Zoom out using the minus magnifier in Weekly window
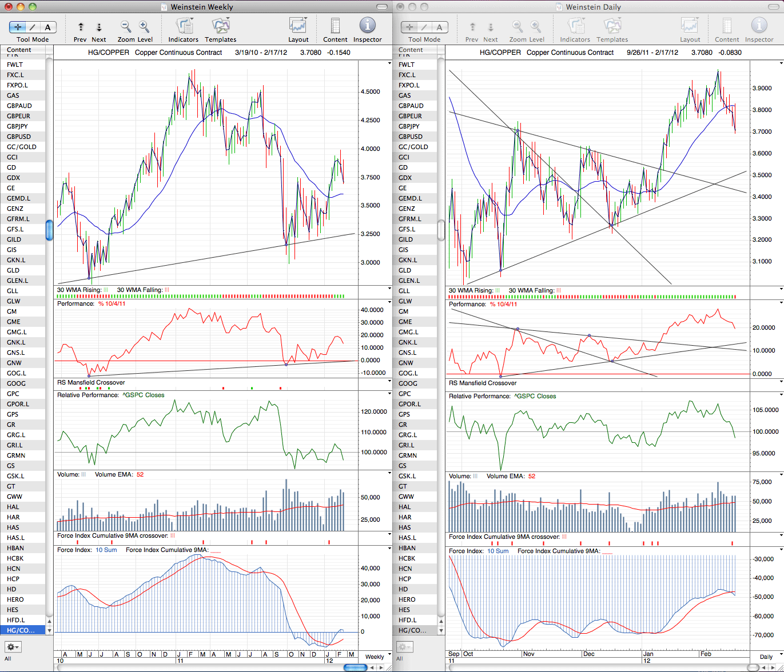 pos(126,27)
